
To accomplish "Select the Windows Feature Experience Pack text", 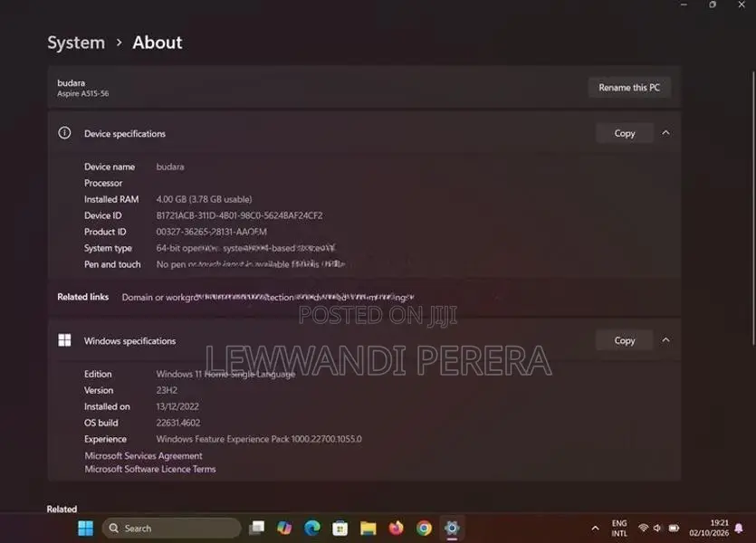I will pos(259,440).
